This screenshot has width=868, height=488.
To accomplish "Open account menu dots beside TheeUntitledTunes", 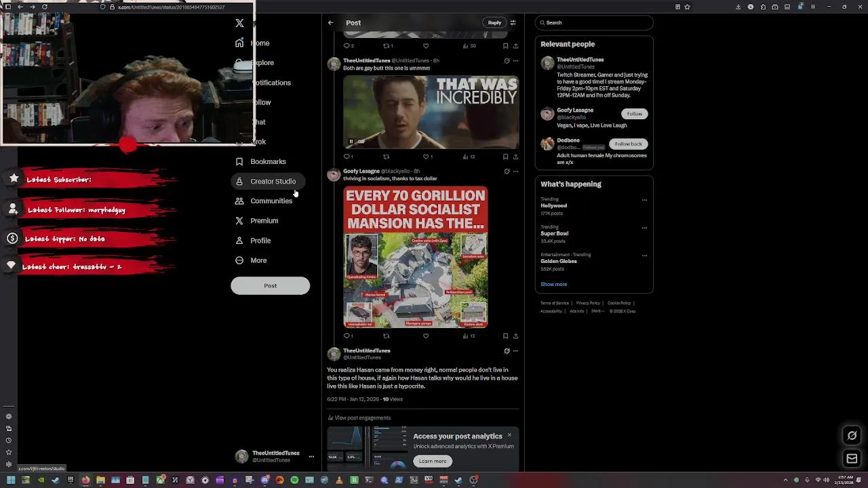I will (311, 457).
